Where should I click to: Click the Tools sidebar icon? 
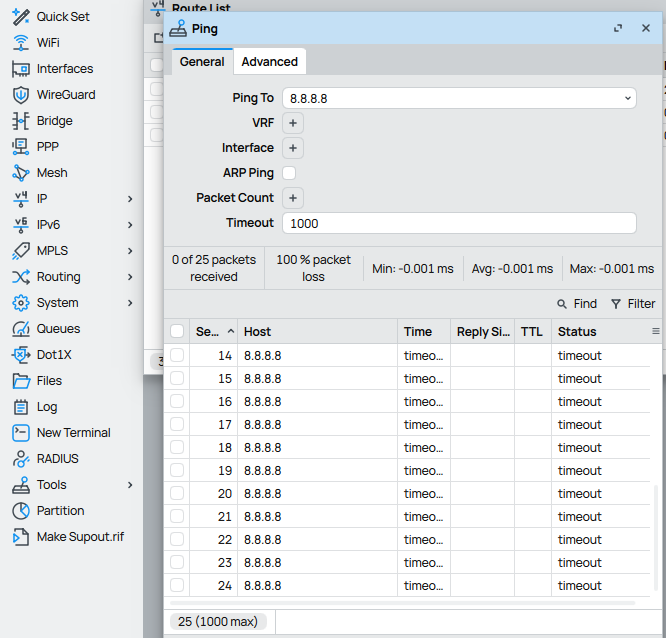point(21,485)
